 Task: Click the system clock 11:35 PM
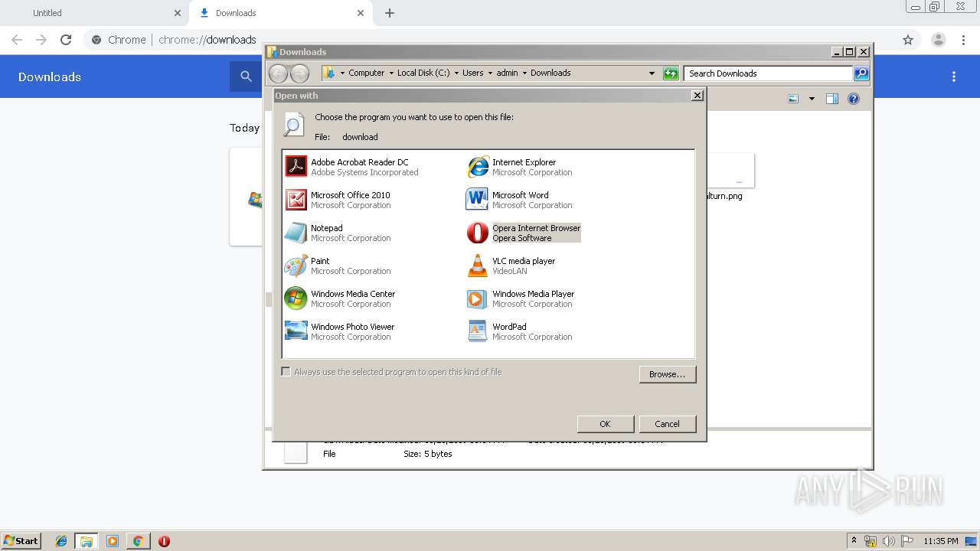(x=941, y=541)
